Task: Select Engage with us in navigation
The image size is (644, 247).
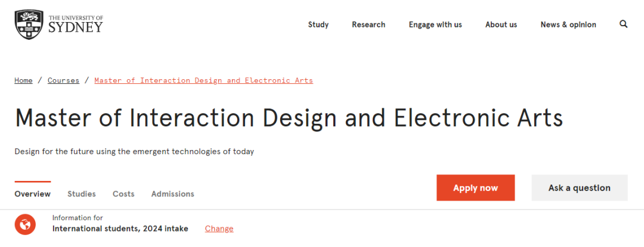Action: coord(435,24)
